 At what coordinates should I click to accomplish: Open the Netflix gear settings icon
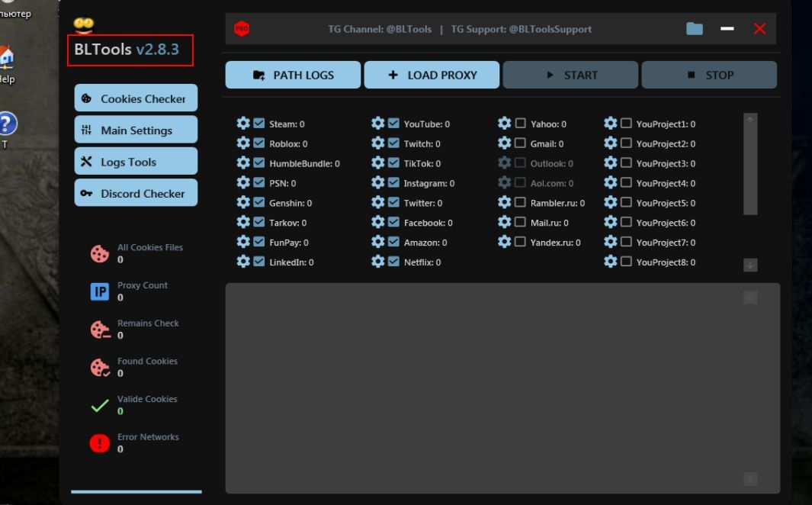pyautogui.click(x=377, y=262)
